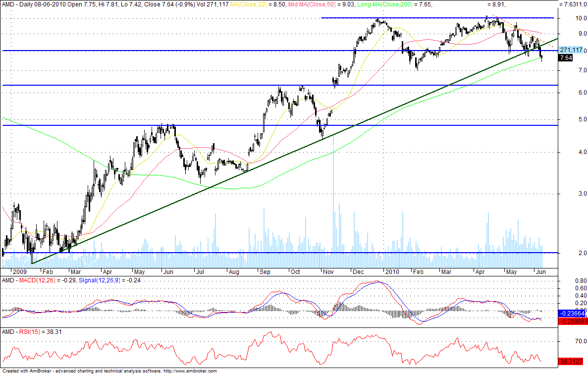Screen dimensions: 588x374
Task: Click the '= 7.6311.0' value in header
Action: click(x=573, y=4)
